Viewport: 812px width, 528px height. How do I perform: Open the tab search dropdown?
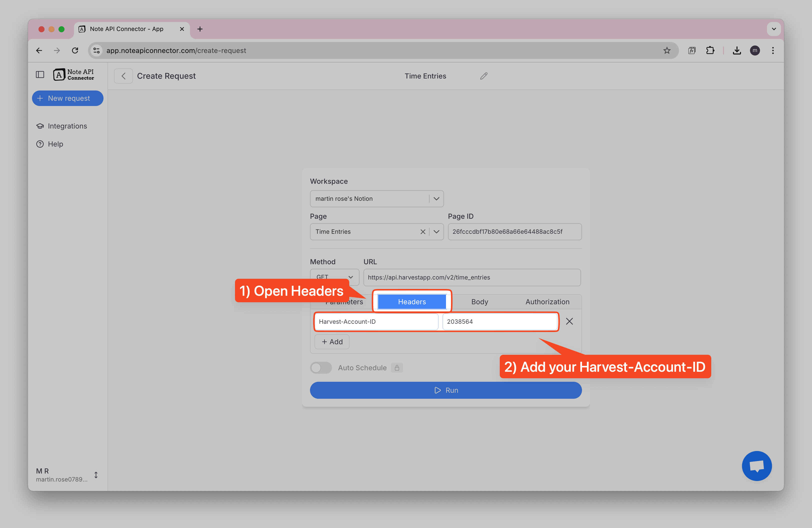(773, 29)
